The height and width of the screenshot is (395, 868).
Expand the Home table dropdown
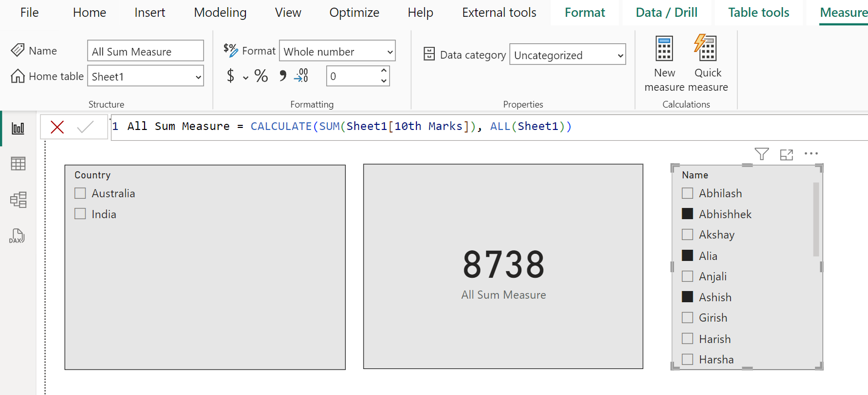198,77
